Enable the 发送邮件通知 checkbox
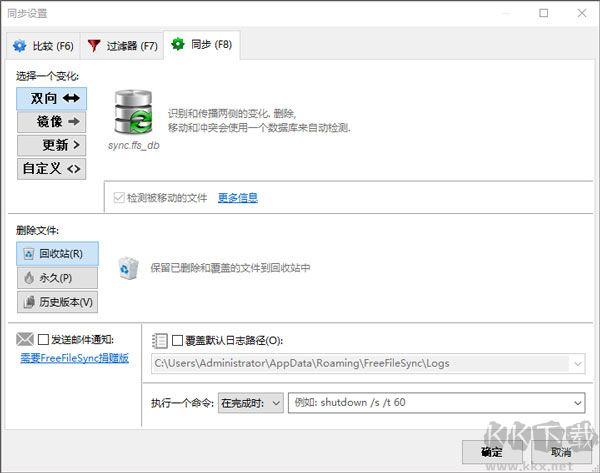This screenshot has width=600, height=473. point(43,339)
